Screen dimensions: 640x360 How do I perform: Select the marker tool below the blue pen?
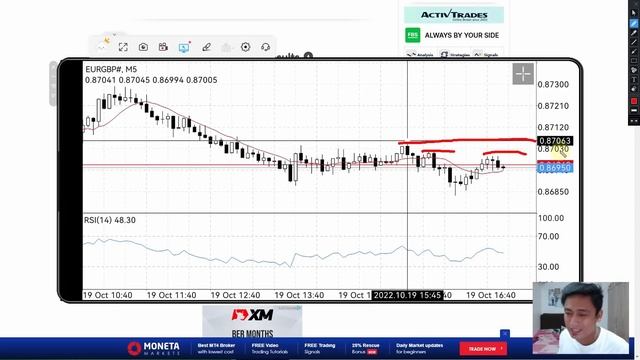[634, 33]
